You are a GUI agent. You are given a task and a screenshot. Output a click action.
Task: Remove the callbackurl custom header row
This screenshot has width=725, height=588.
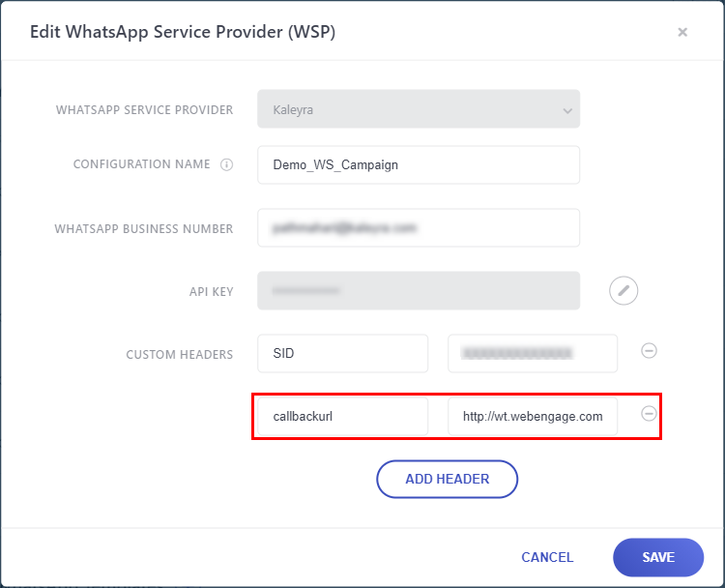tap(649, 413)
